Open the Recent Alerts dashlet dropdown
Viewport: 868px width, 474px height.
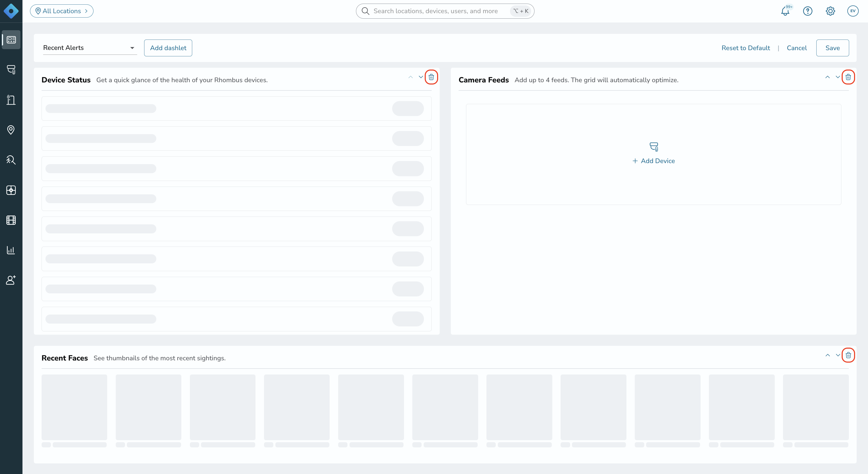tap(90, 48)
